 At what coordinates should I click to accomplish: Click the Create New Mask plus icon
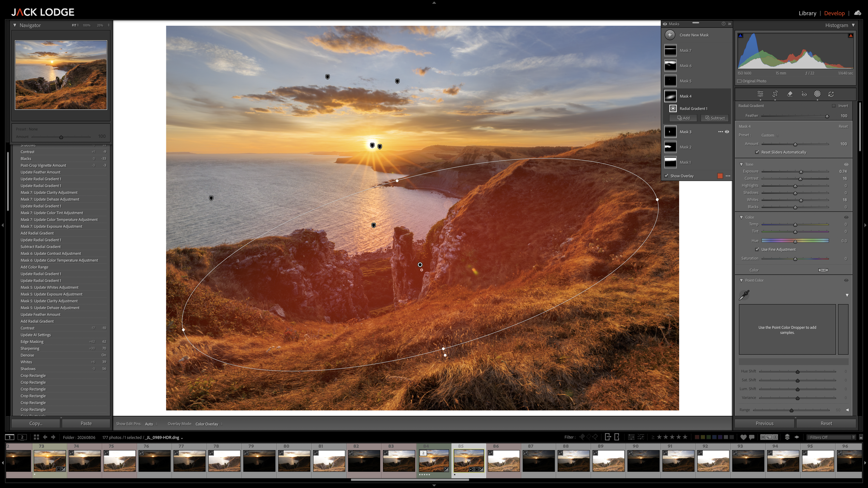coord(670,35)
